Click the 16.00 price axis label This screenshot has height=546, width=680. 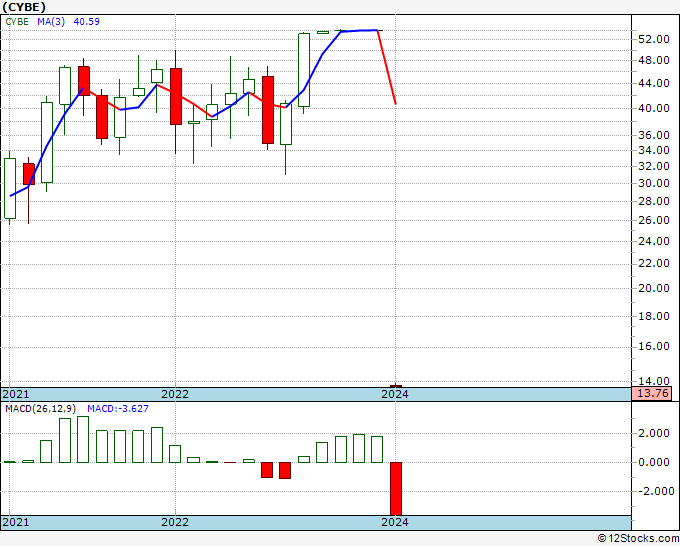(x=654, y=347)
